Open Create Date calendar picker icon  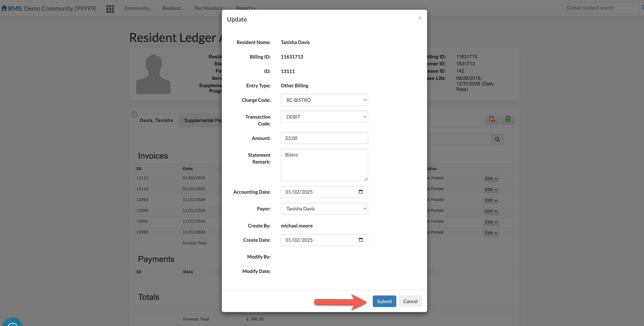pyautogui.click(x=360, y=240)
